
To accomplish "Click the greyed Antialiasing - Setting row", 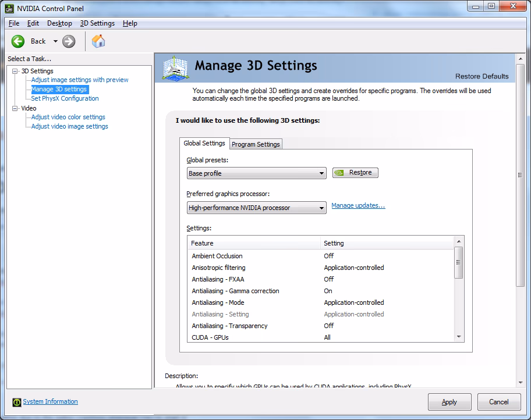I will (x=320, y=314).
